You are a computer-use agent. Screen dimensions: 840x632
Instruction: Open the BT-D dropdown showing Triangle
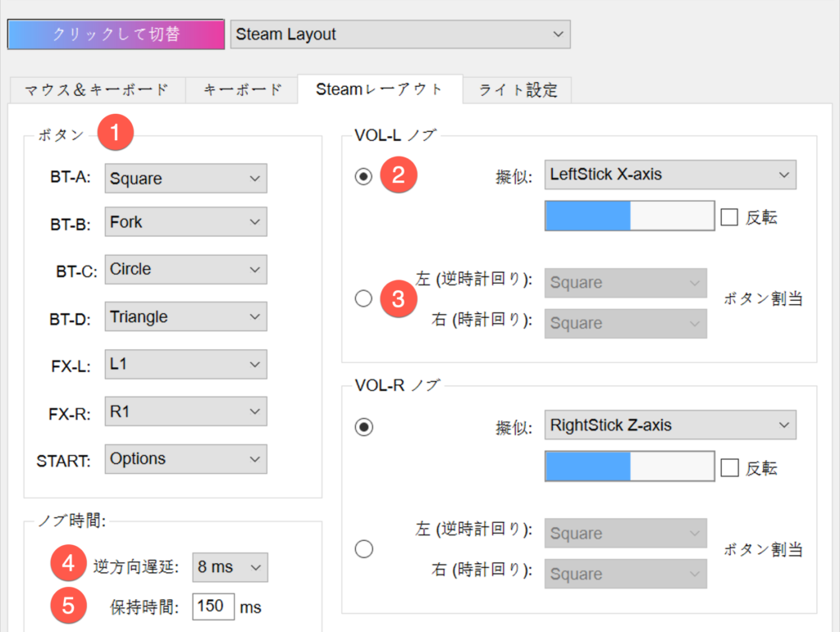tap(186, 316)
